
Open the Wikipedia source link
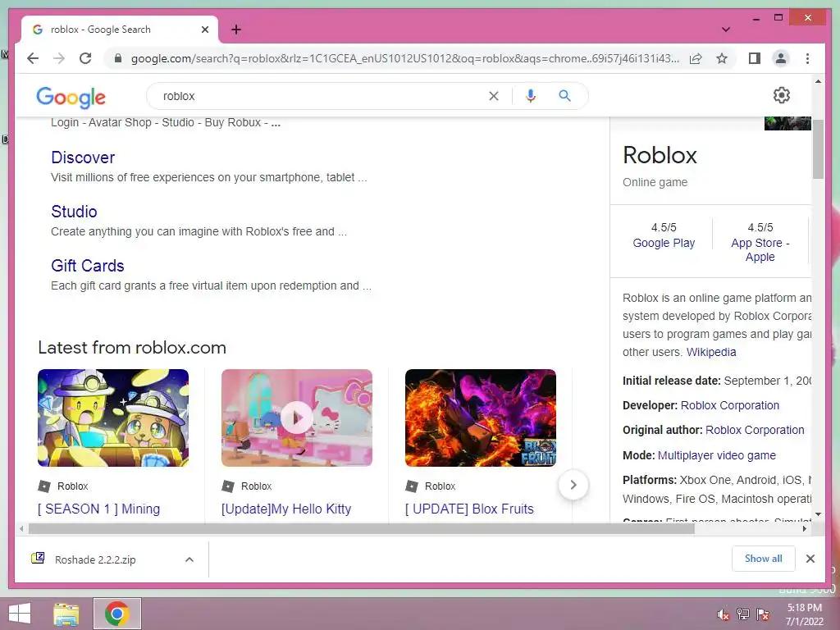711,352
